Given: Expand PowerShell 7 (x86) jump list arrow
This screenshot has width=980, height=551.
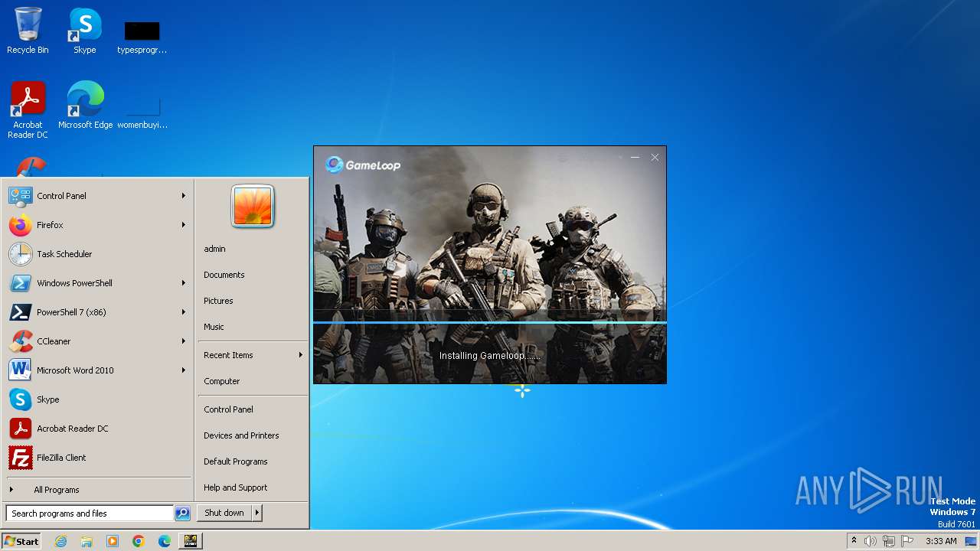Looking at the screenshot, I should [184, 312].
